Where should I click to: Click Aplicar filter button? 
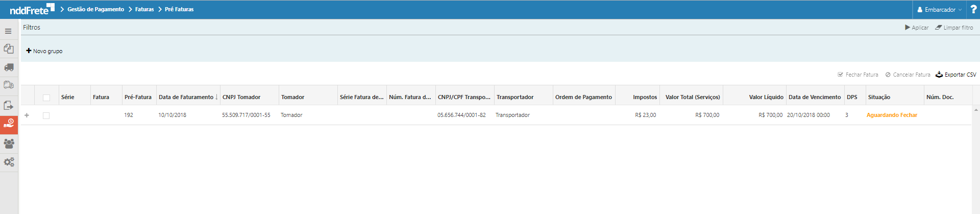coord(917,28)
